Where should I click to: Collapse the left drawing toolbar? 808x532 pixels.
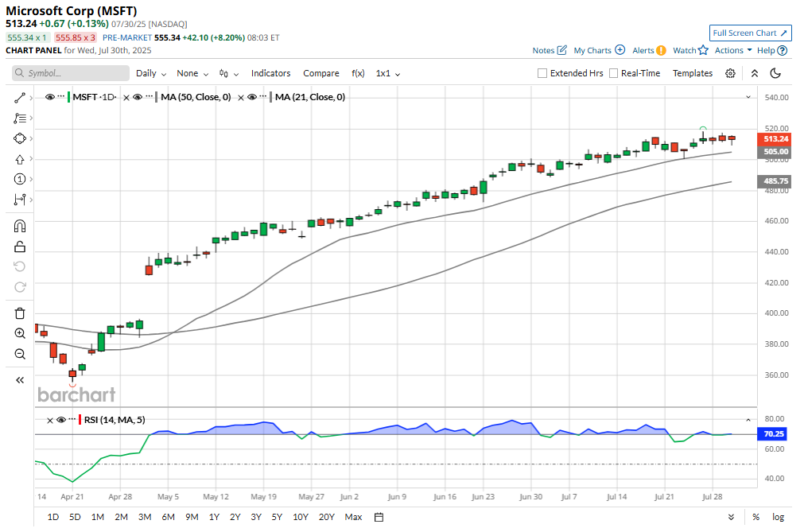(x=20, y=380)
